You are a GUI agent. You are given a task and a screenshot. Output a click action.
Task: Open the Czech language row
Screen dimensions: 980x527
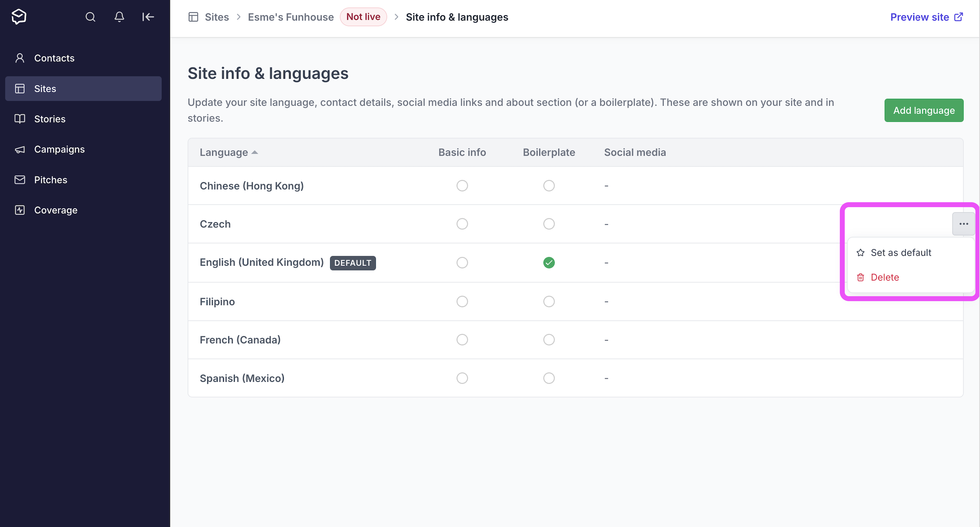point(575,224)
